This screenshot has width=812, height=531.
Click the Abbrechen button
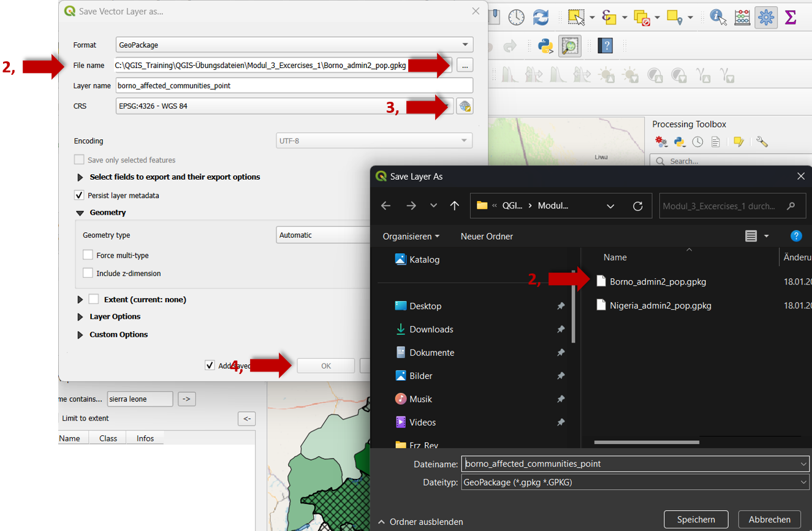[x=769, y=519]
